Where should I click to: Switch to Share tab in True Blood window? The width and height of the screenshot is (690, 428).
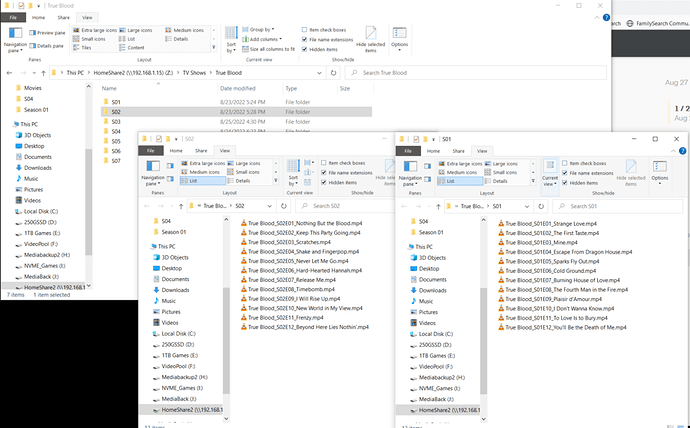pos(63,18)
